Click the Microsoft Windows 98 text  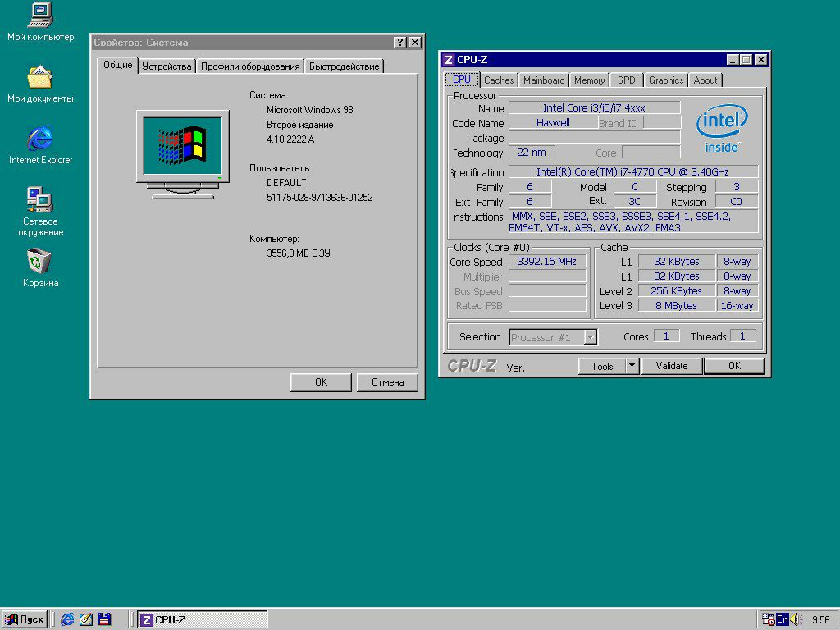[309, 110]
